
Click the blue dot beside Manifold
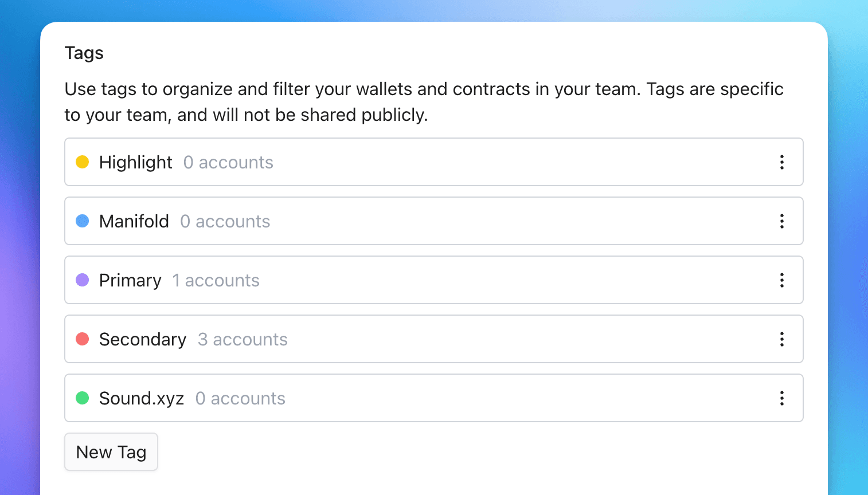83,221
